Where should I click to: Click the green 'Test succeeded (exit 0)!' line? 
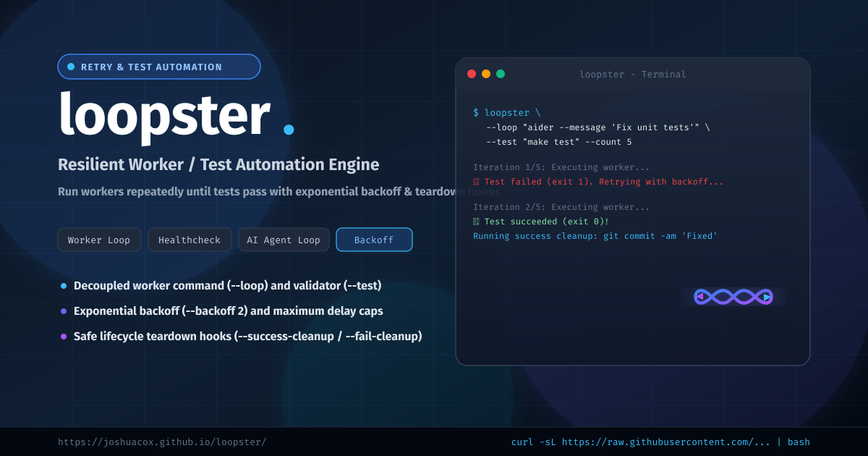tap(541, 221)
